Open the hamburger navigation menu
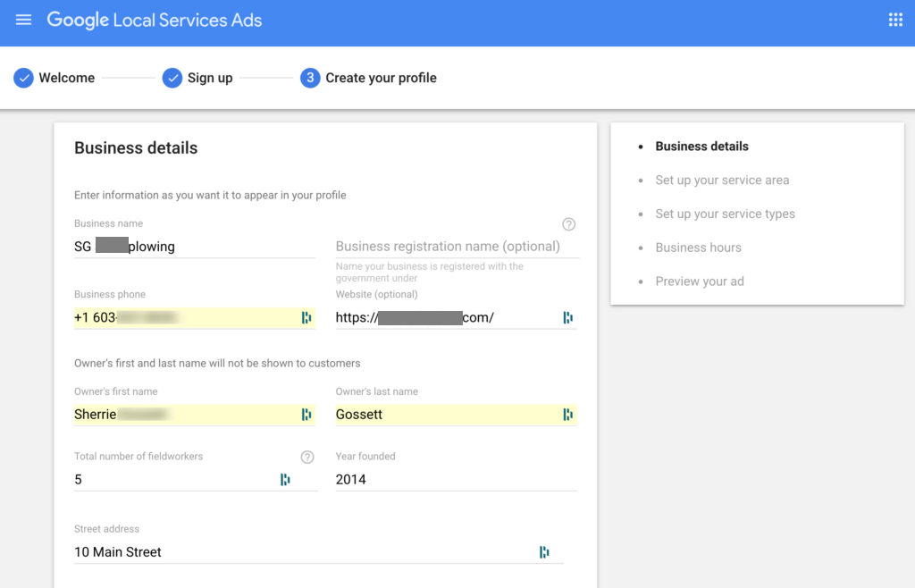The height and width of the screenshot is (588, 915). pos(23,20)
